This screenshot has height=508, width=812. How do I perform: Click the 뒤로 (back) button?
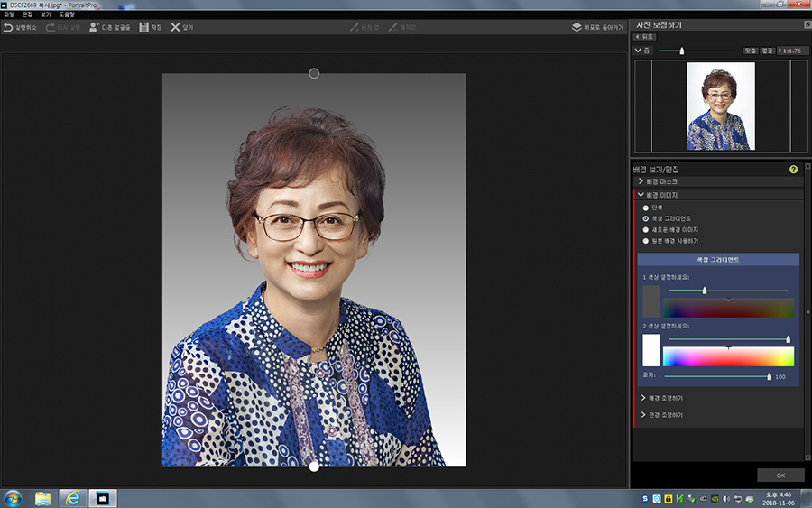point(645,37)
